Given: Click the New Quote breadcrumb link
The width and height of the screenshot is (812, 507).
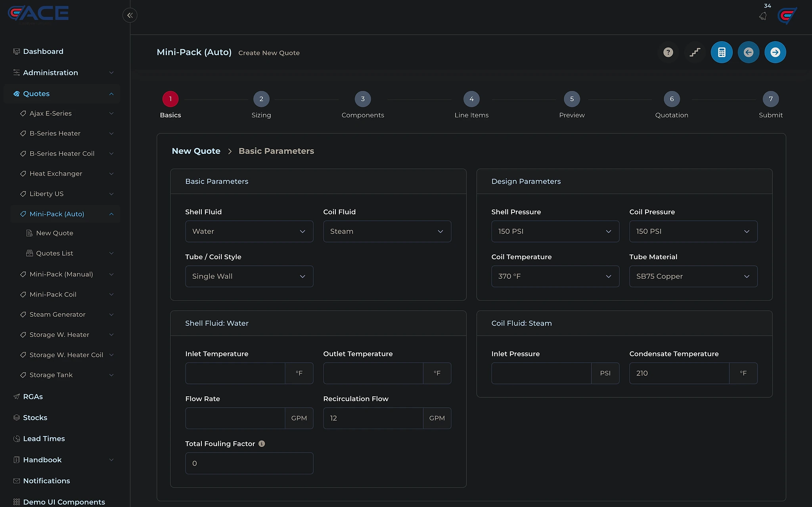Looking at the screenshot, I should click(196, 151).
